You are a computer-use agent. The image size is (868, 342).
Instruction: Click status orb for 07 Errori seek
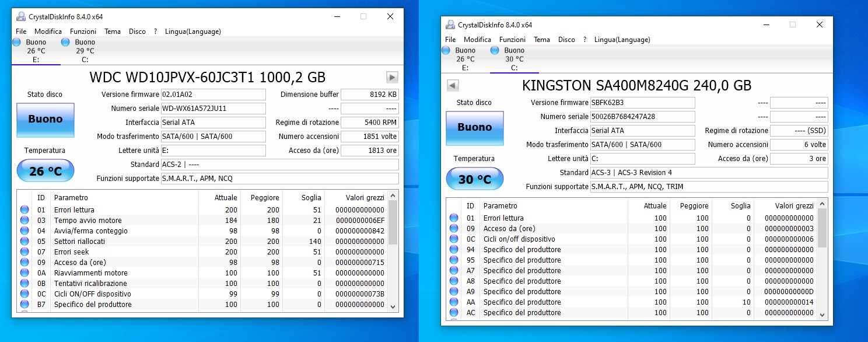click(x=24, y=252)
